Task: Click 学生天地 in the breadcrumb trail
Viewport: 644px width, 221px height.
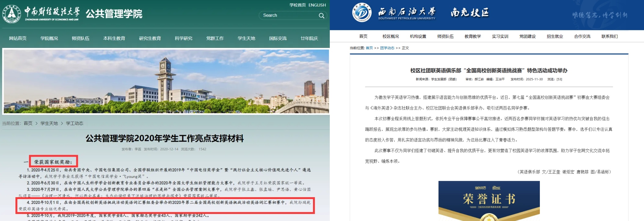Action: point(49,123)
